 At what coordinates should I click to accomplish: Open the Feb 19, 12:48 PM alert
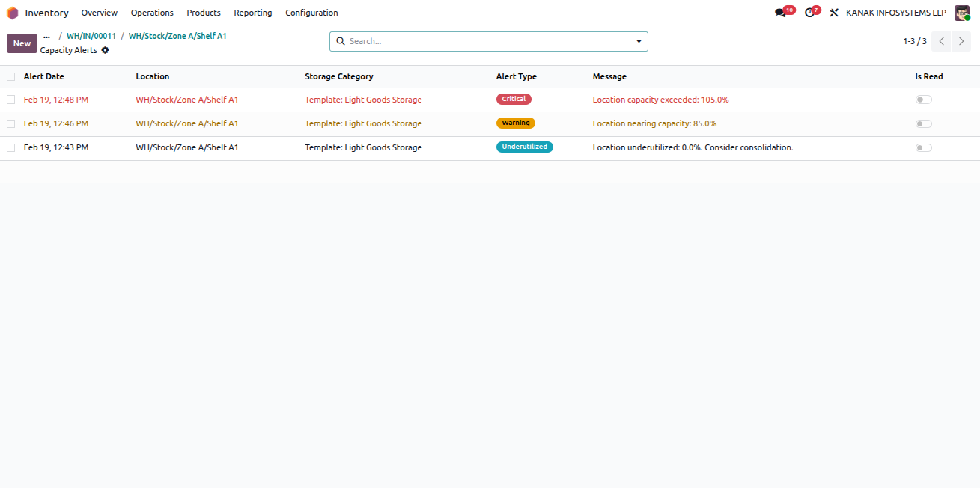pyautogui.click(x=56, y=100)
